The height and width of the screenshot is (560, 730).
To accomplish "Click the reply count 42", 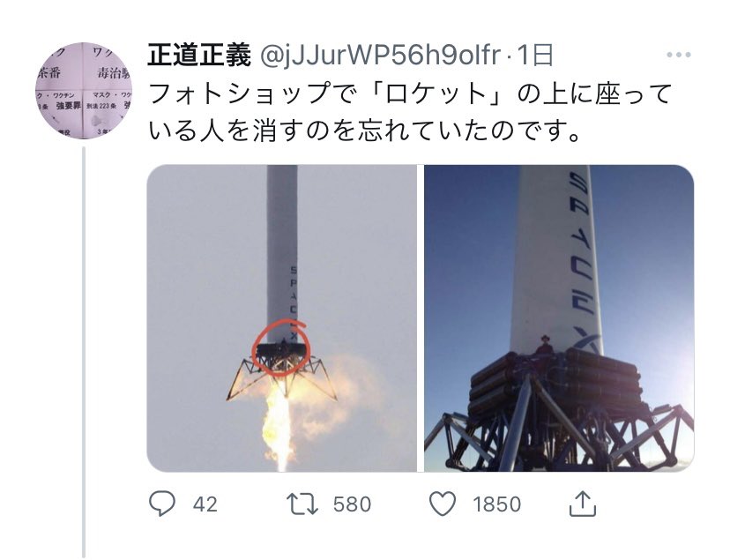I will 205,504.
